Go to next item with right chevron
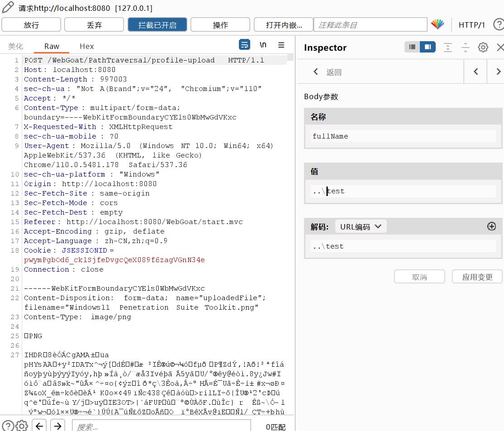This screenshot has height=431, width=504. (498, 72)
